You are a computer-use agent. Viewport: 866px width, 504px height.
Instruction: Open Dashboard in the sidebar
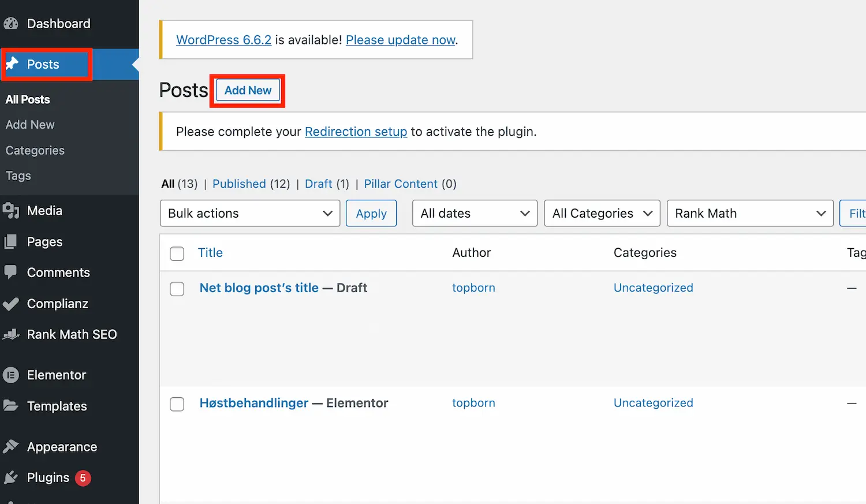pyautogui.click(x=58, y=24)
